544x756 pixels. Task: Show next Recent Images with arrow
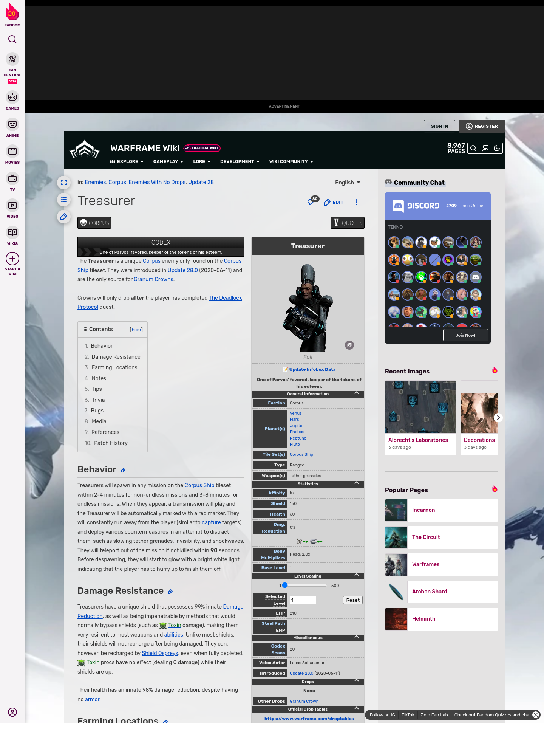(x=498, y=418)
